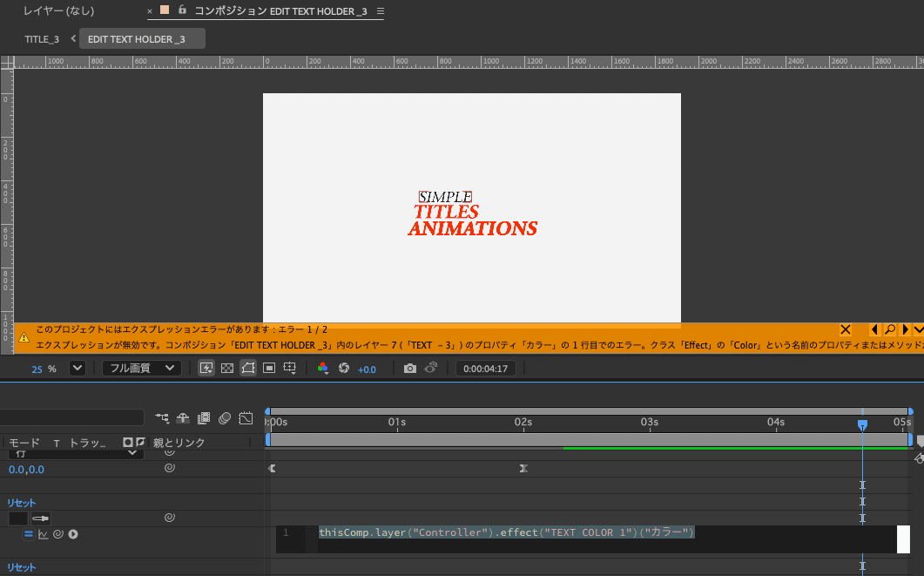Go to TITLE_3 breadcrumb comp
Image resolution: width=924 pixels, height=576 pixels.
coord(42,39)
